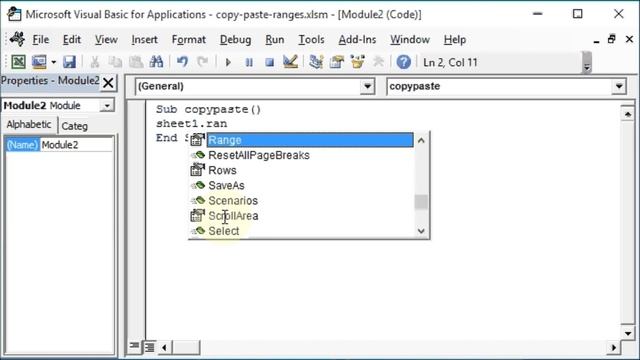Open the Format menu

point(189,40)
